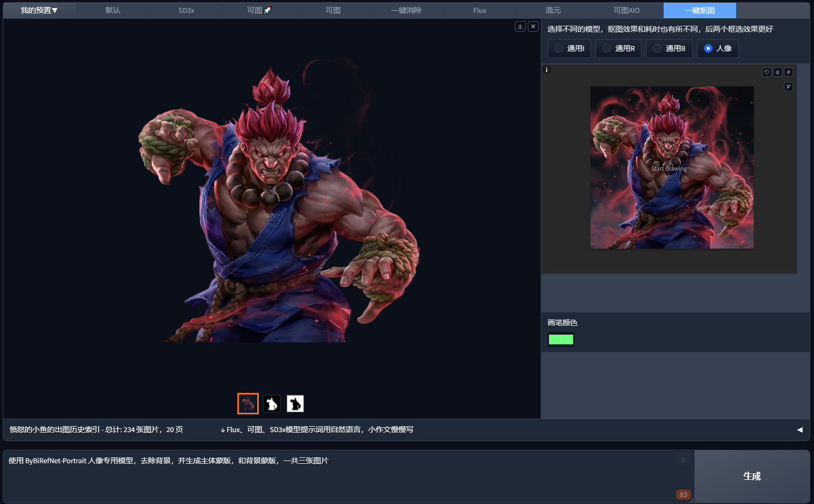Undo last stroke on sketch canvas
Image resolution: width=814 pixels, height=504 pixels.
tap(767, 72)
